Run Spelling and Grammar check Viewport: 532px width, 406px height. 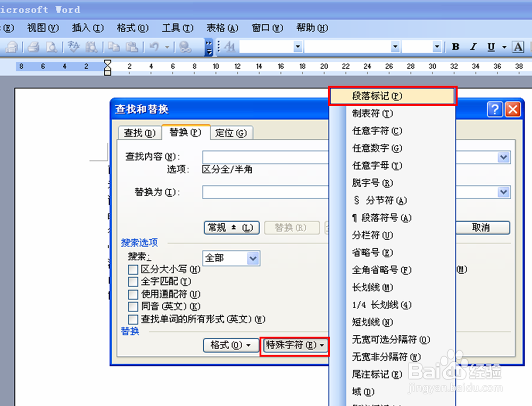tap(73, 47)
